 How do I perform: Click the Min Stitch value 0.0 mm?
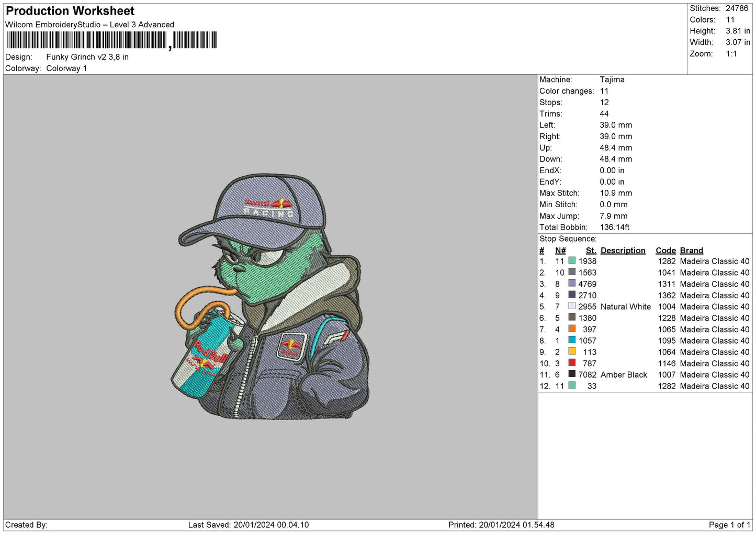click(x=614, y=204)
